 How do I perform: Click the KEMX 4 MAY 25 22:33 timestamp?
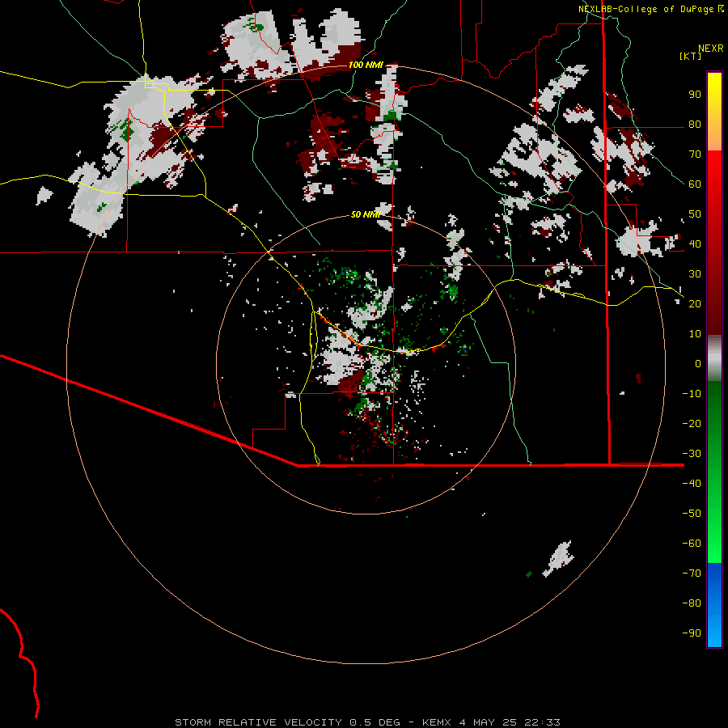pyautogui.click(x=491, y=722)
